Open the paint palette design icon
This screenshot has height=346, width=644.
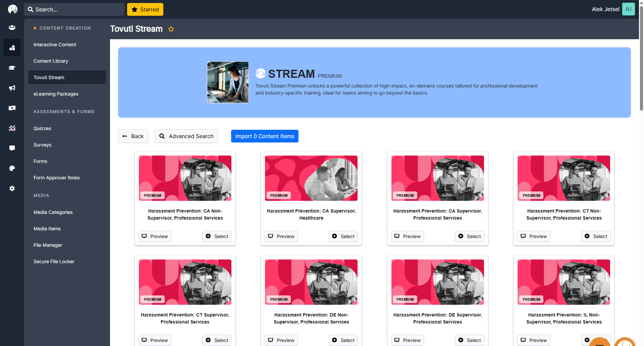[12, 168]
